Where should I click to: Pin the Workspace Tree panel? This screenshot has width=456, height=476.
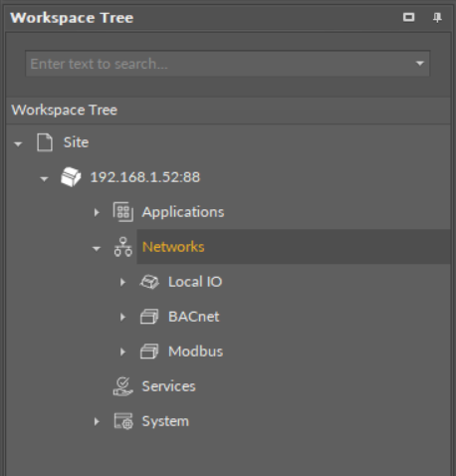click(437, 17)
